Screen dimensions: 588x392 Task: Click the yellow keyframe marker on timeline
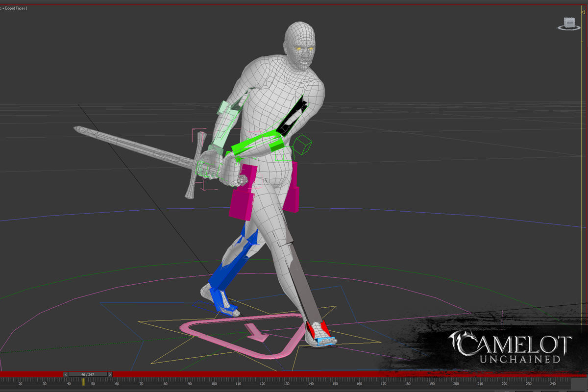pyautogui.click(x=83, y=381)
